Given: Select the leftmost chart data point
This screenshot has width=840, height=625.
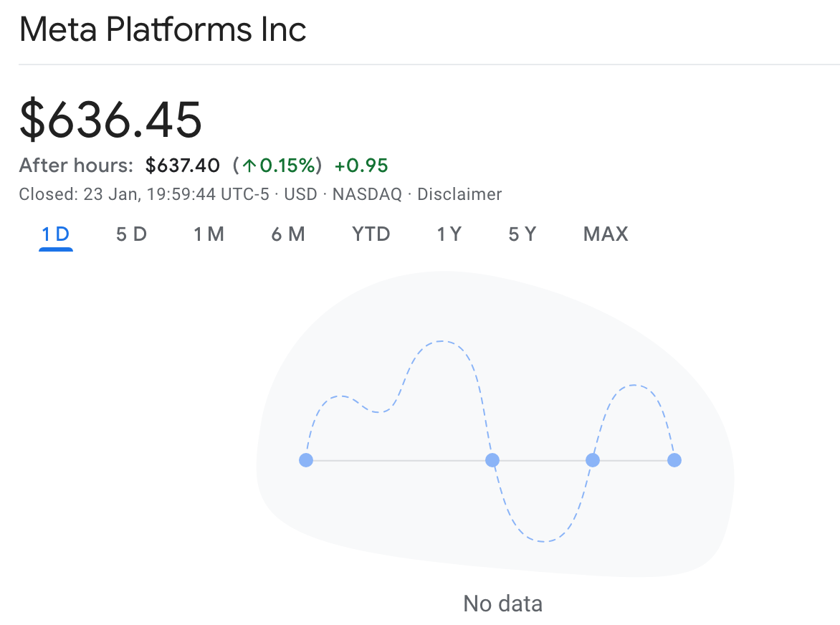Looking at the screenshot, I should (306, 459).
